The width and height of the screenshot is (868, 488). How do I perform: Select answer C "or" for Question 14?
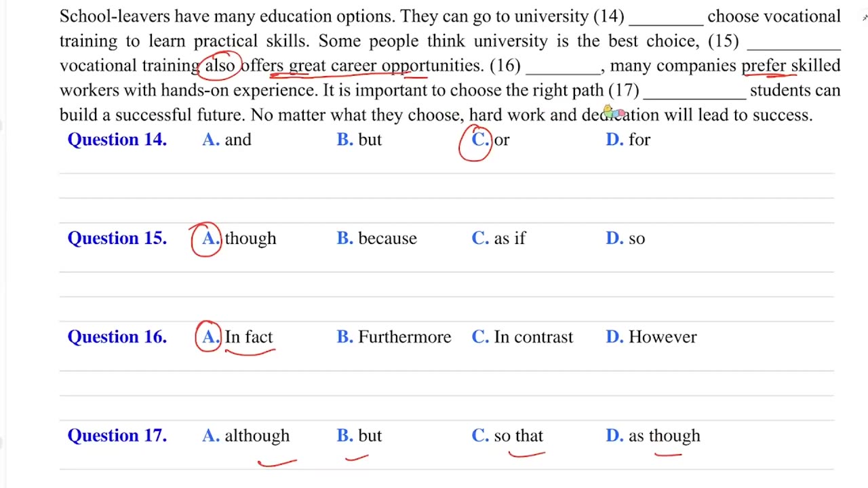coord(491,140)
